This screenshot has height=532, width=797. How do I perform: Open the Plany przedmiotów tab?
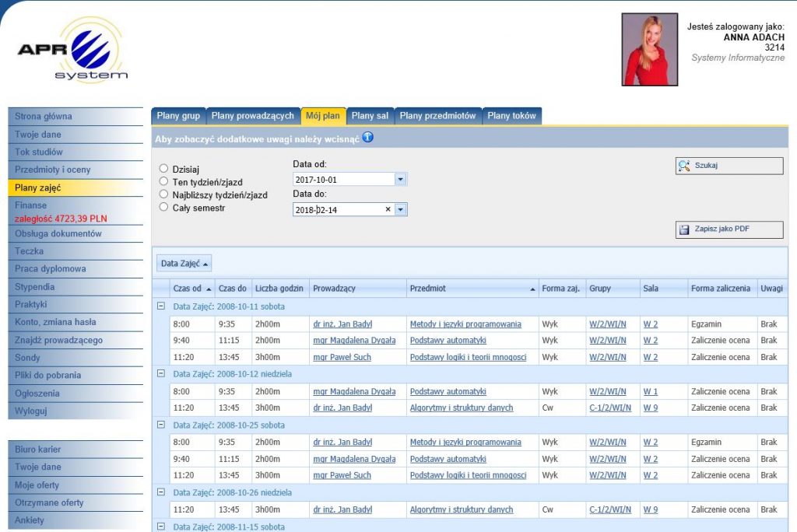pyautogui.click(x=437, y=116)
